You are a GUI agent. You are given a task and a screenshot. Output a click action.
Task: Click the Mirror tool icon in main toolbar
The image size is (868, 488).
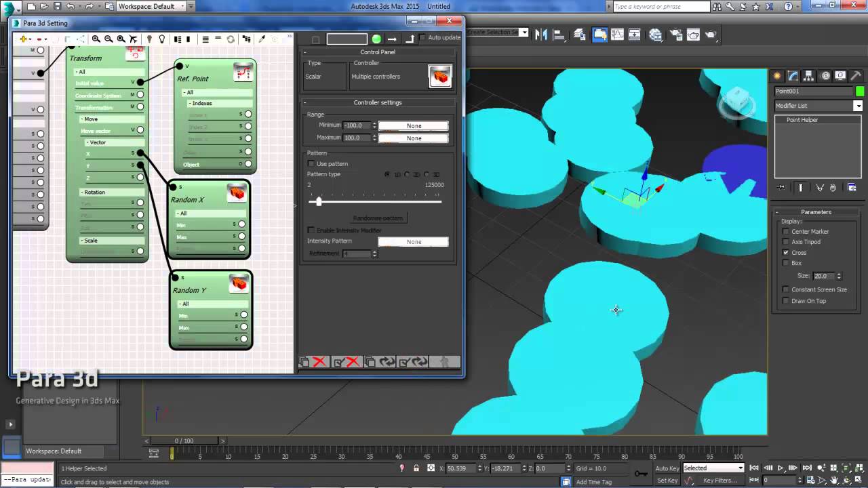coord(542,35)
